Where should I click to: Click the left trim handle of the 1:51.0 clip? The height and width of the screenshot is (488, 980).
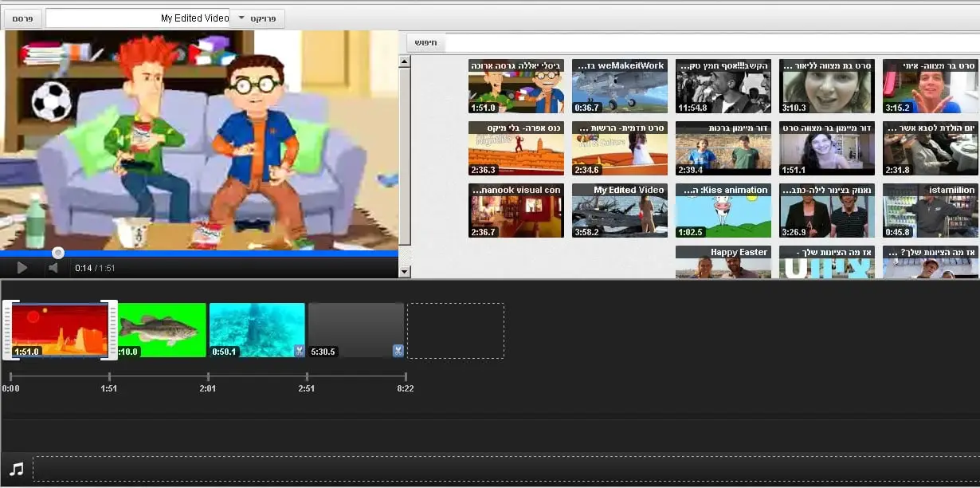click(x=7, y=330)
